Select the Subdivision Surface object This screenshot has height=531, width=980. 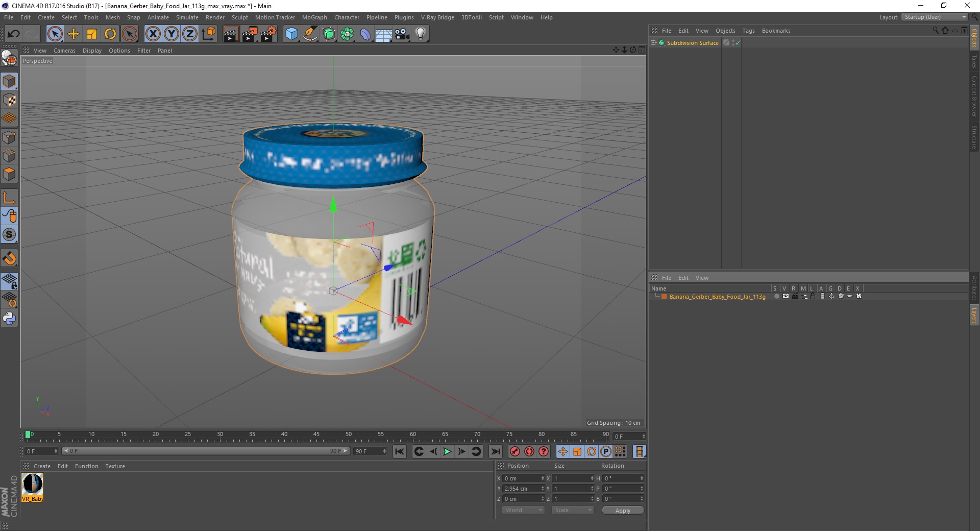(x=693, y=43)
